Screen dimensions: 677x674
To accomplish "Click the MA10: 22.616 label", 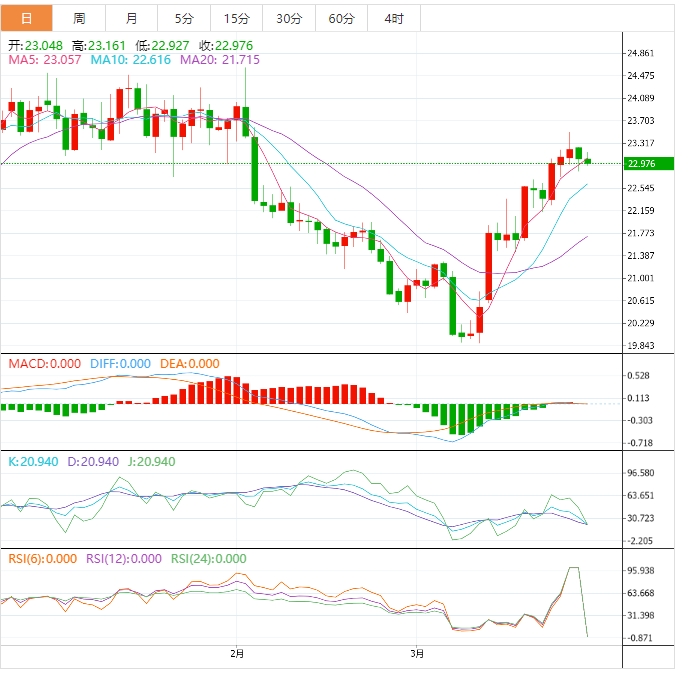I will point(130,60).
